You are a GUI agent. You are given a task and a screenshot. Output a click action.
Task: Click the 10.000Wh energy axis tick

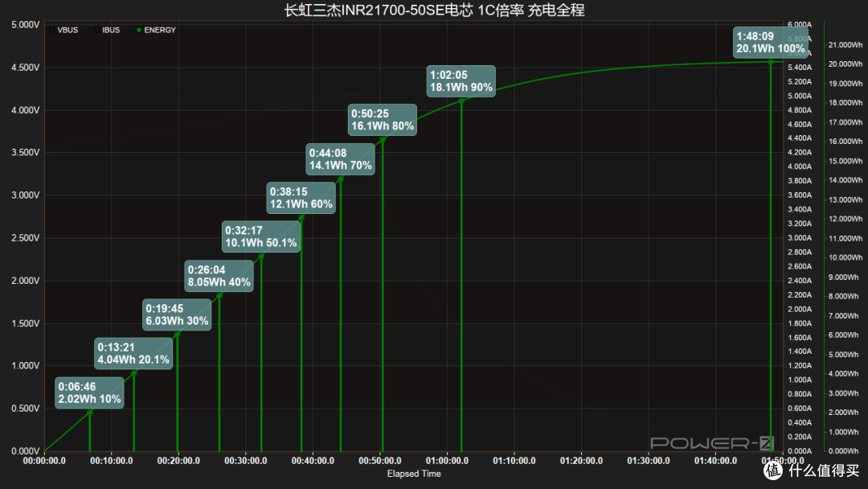click(845, 257)
